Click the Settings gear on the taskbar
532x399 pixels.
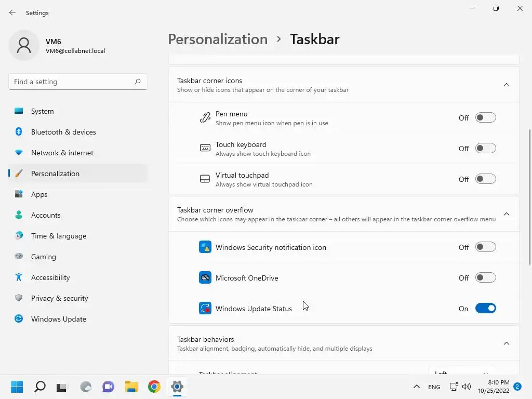coord(177,387)
